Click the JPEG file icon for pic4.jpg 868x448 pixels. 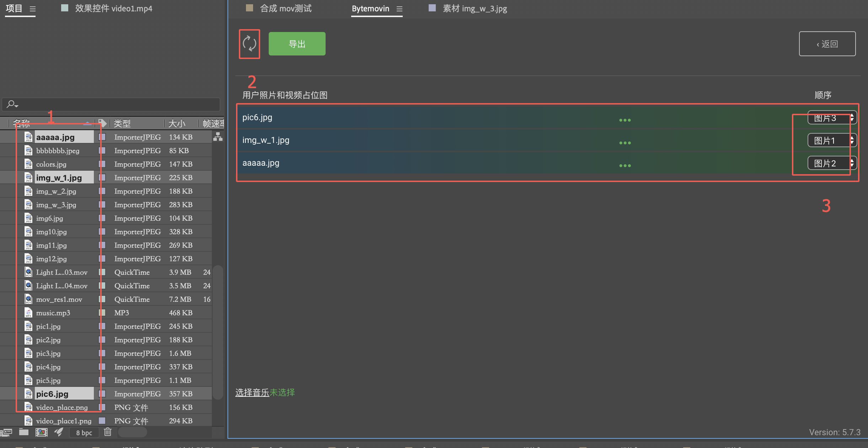[28, 367]
